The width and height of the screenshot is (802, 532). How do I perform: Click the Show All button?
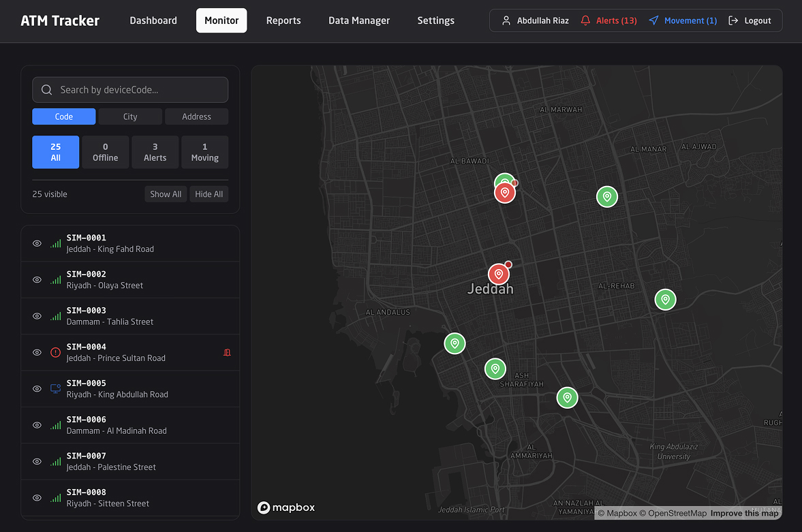[166, 194]
